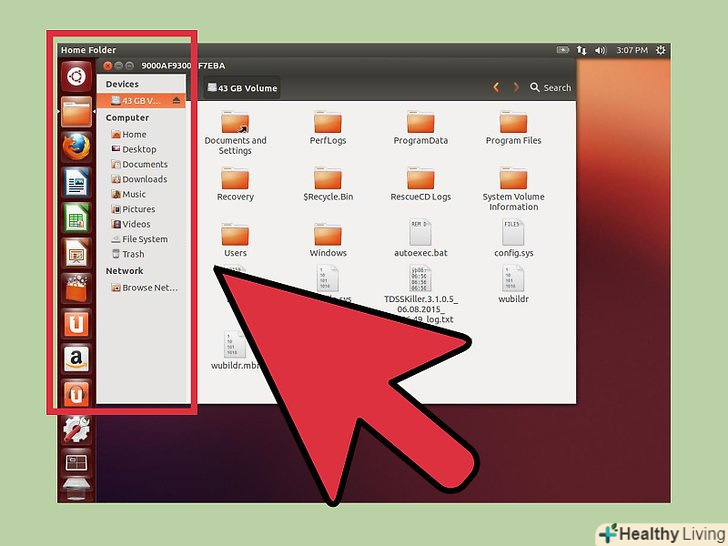The image size is (728, 546).
Task: Select the ProgramData folder
Action: 421,128
